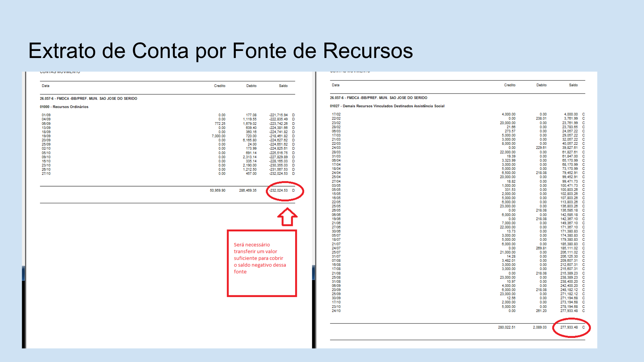Click the debit value '269.81'
644x362 pixels.
tap(541, 248)
